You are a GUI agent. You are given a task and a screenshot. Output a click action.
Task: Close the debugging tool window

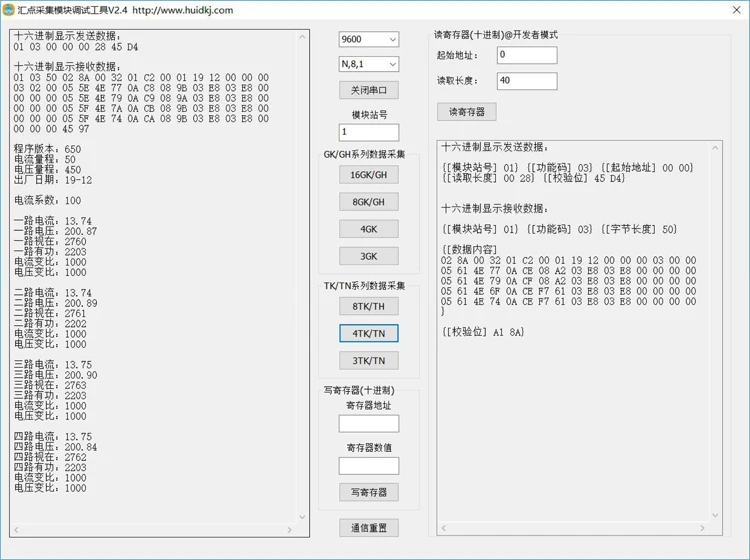[x=737, y=10]
